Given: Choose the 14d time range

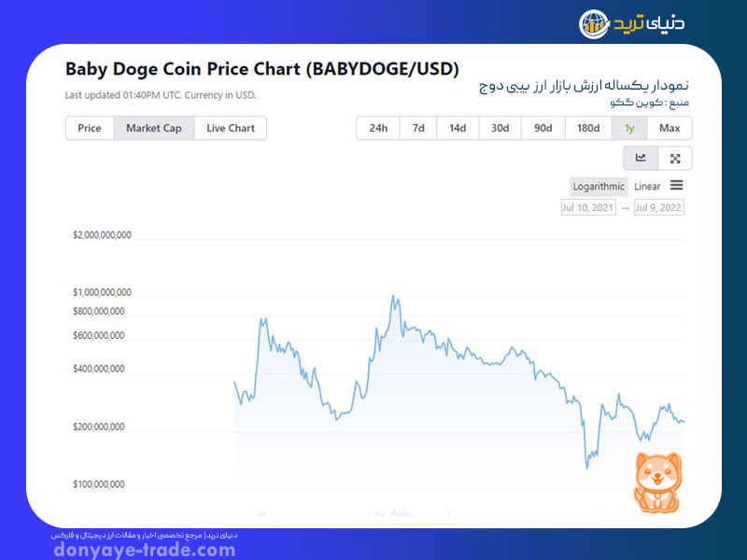Looking at the screenshot, I should [458, 128].
